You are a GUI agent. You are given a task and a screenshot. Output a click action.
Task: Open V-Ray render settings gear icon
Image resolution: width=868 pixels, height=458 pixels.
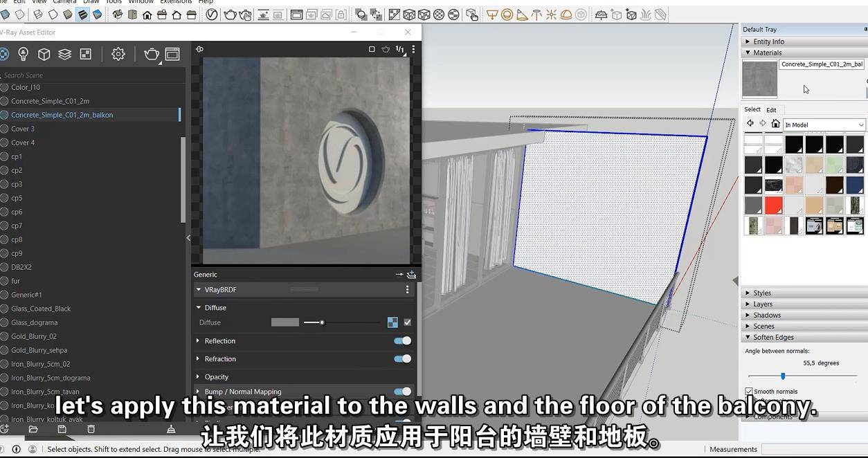(x=118, y=54)
